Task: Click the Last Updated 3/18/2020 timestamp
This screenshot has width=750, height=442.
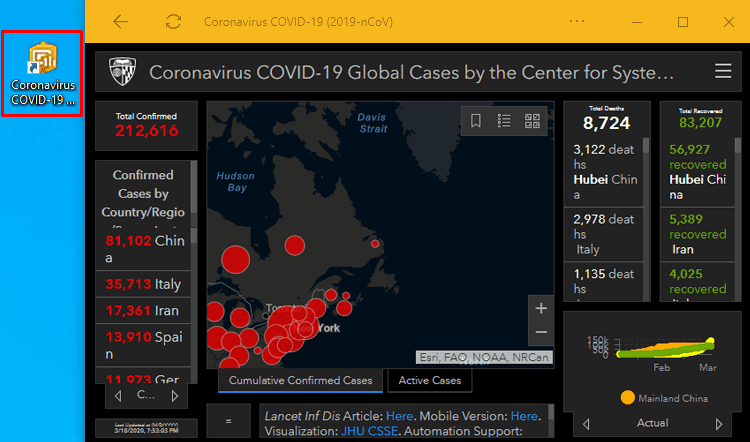Action: (146, 428)
